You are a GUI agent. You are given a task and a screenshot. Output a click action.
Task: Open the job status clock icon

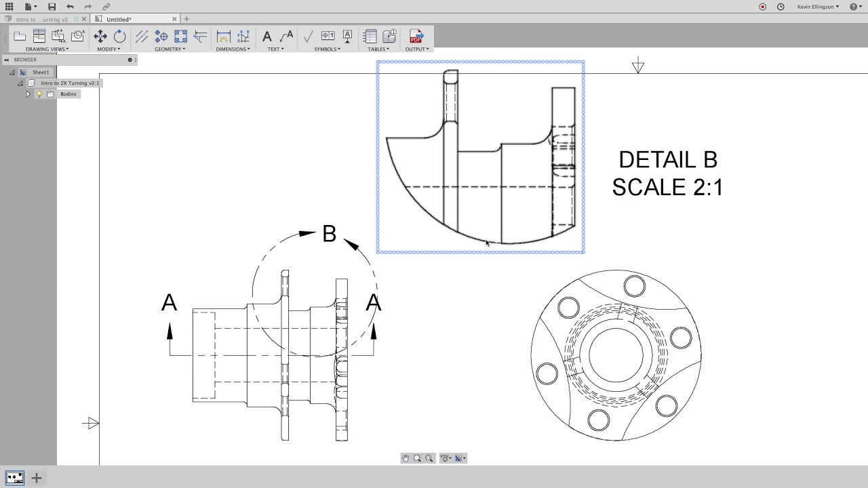click(x=781, y=6)
